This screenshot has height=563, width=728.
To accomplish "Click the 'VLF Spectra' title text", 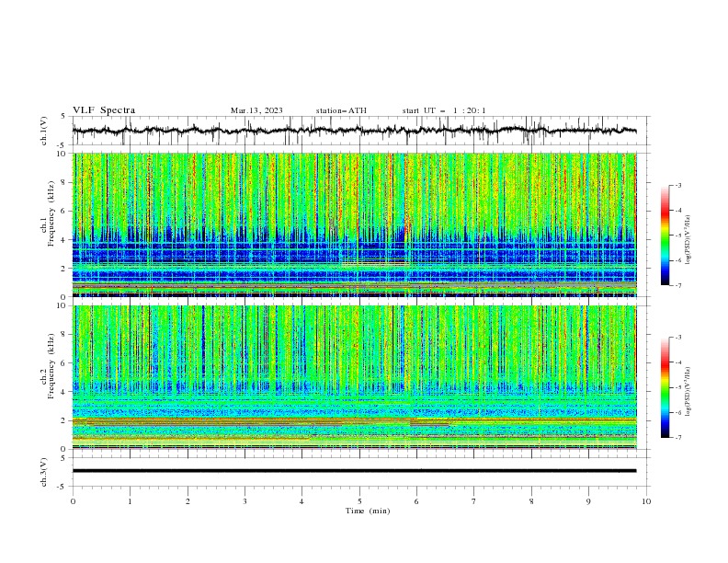I will tap(104, 110).
